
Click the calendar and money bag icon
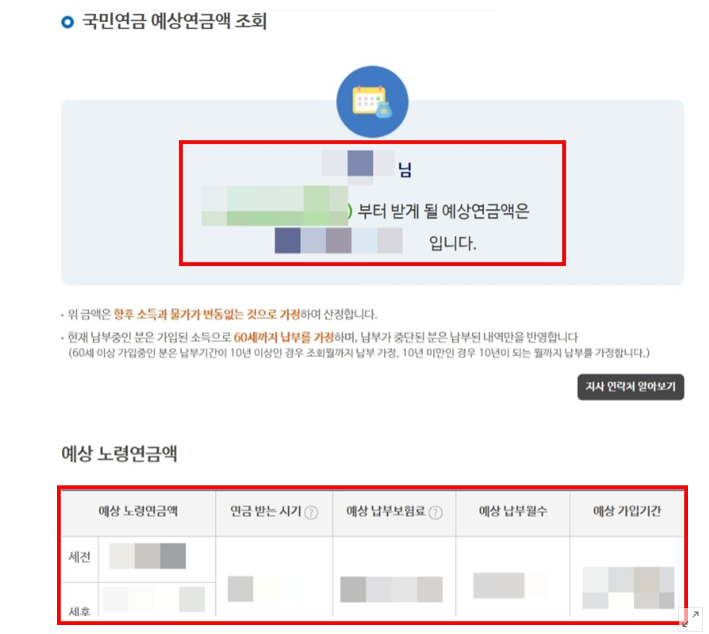(x=372, y=102)
